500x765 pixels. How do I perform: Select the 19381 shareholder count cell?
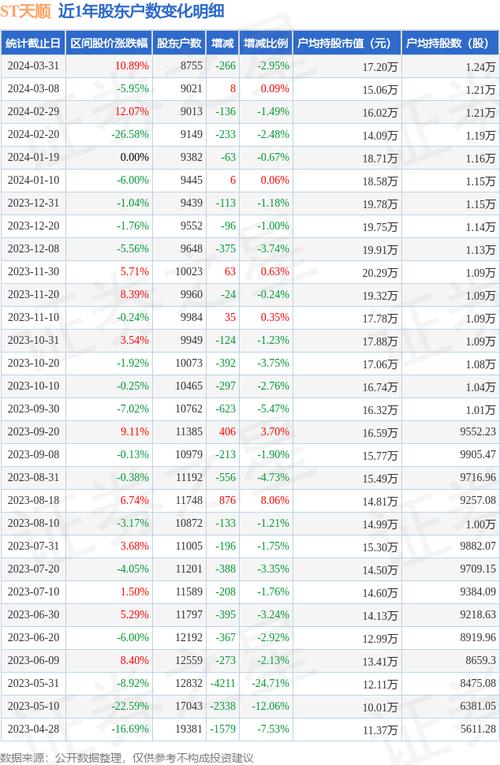[x=189, y=729]
